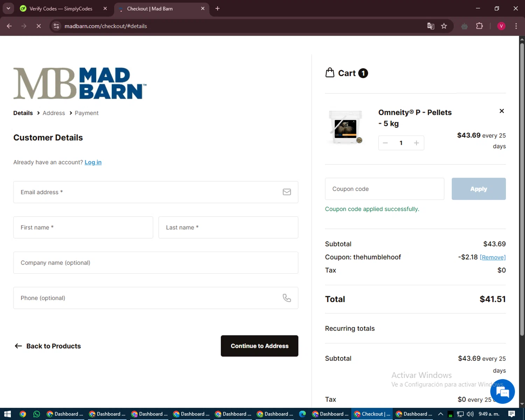525x420 pixels.
Task: Open WhatsApp from the taskbar
Action: pyautogui.click(x=36, y=414)
